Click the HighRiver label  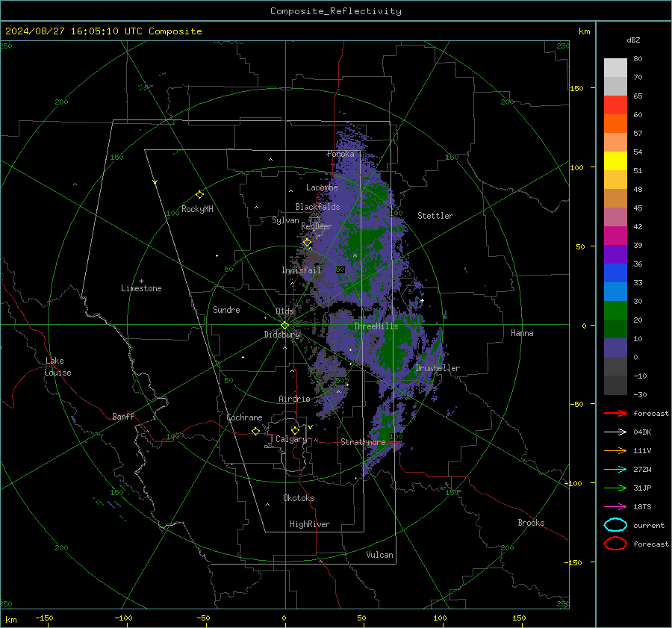click(x=310, y=524)
